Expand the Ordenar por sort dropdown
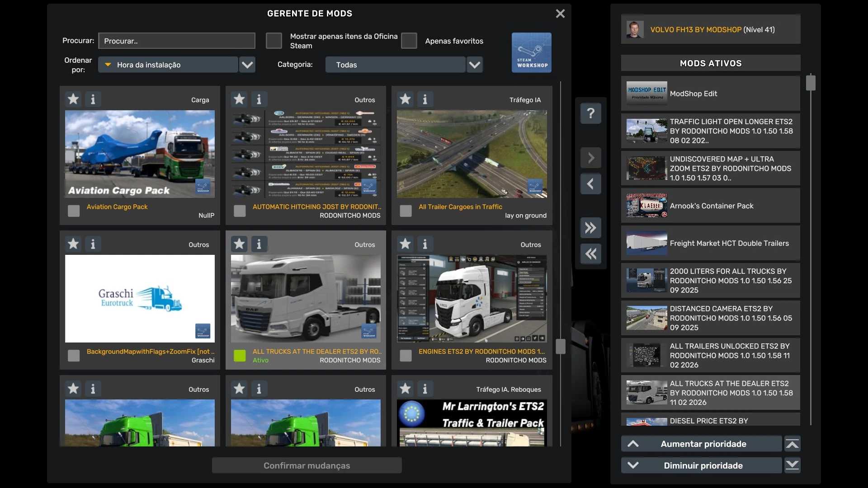 (x=247, y=65)
